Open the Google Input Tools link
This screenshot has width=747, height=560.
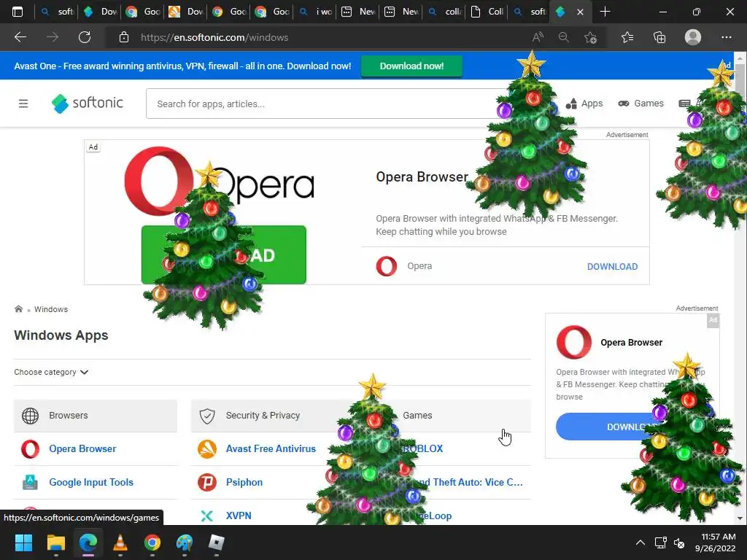coord(91,482)
